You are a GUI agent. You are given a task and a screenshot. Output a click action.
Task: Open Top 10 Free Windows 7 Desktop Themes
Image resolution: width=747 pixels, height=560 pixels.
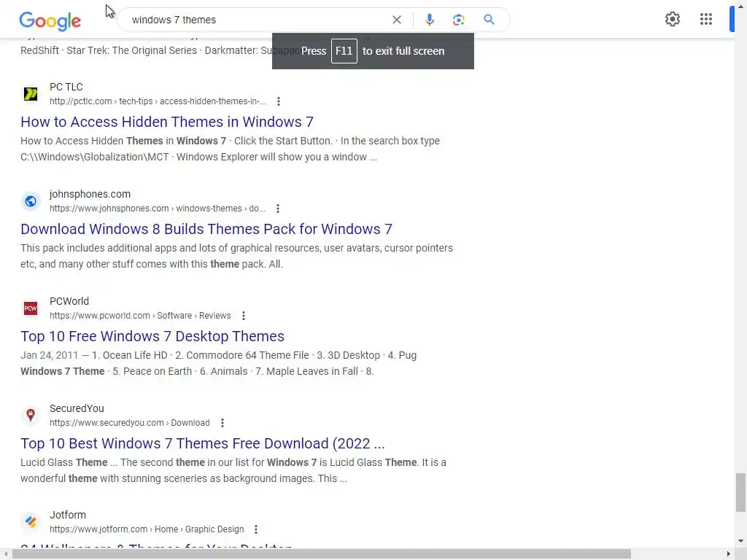coord(152,336)
